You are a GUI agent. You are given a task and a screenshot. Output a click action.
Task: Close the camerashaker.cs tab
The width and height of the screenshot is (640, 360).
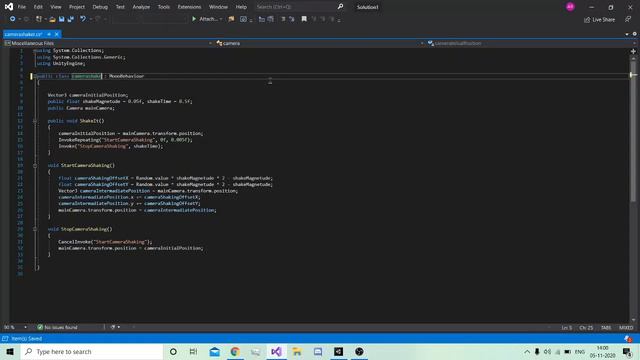[57, 34]
